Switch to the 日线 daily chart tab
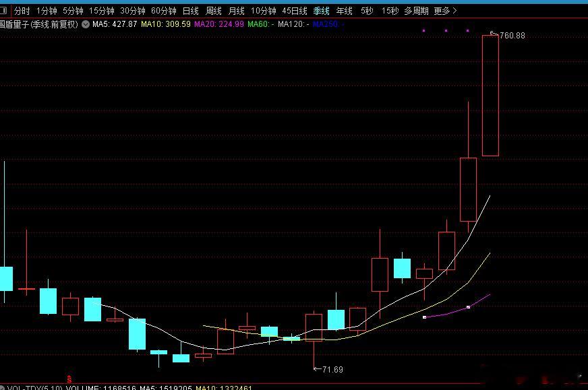Image resolution: width=588 pixels, height=390 pixels. (x=191, y=11)
